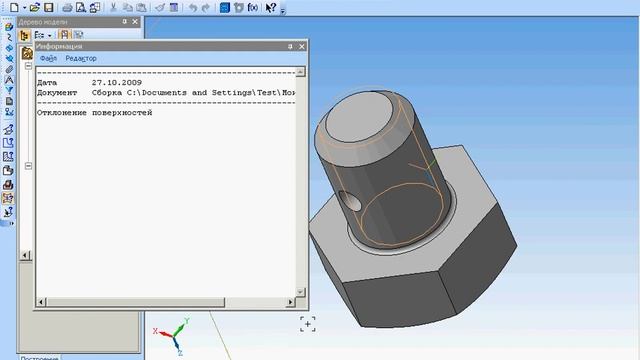Create a new document

[14, 7]
